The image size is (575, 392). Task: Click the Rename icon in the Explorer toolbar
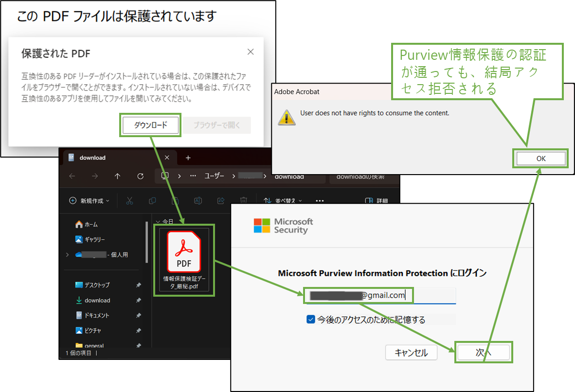point(198,200)
